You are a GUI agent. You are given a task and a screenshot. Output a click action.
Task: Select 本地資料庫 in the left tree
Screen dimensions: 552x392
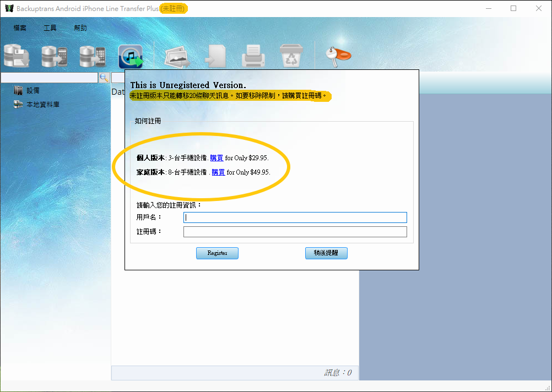(43, 105)
